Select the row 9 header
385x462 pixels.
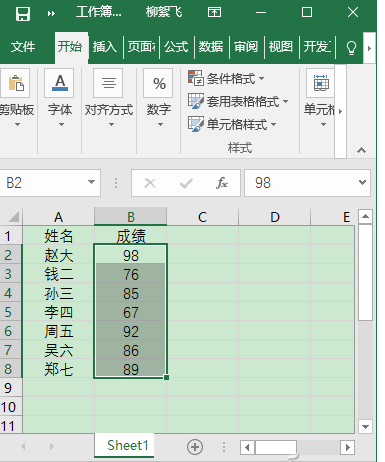(x=11, y=388)
